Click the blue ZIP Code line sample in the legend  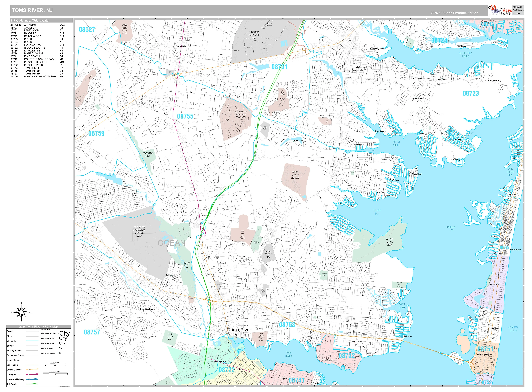[32, 341]
